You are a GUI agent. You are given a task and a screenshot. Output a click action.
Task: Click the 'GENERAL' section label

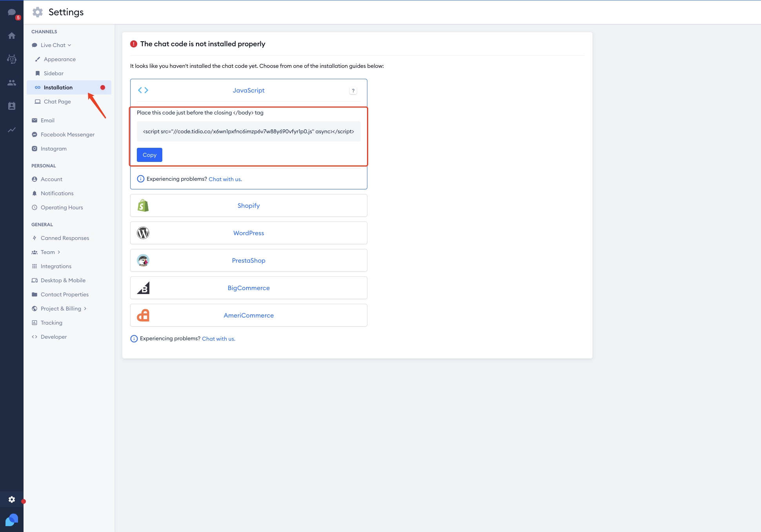[x=42, y=225]
